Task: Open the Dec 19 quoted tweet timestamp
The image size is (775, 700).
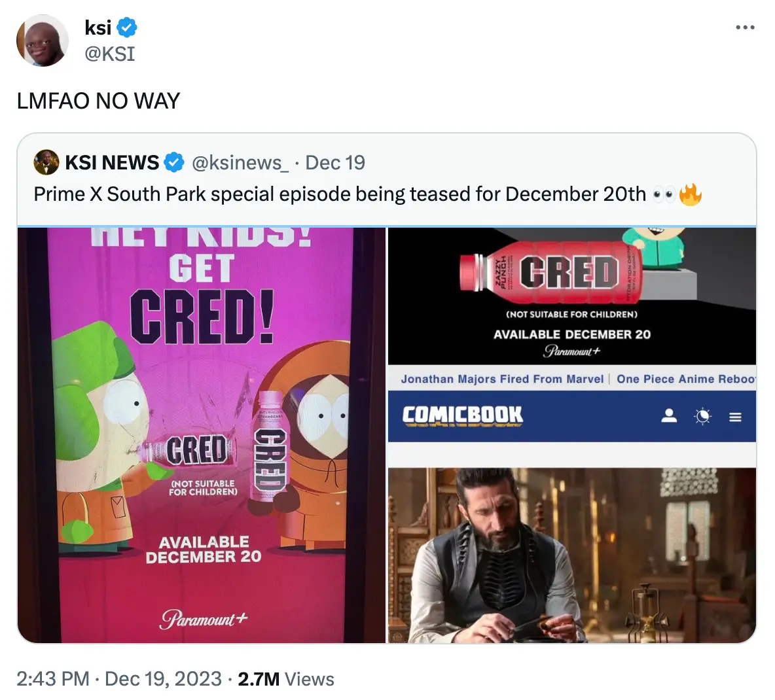Action: coord(334,162)
